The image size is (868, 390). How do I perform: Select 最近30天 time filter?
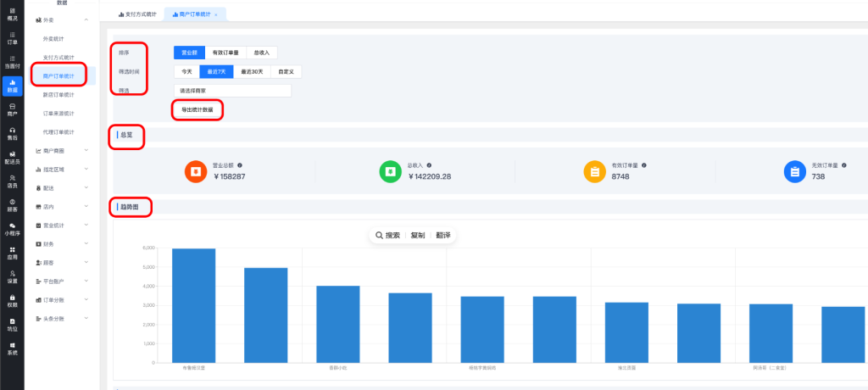[x=252, y=71]
